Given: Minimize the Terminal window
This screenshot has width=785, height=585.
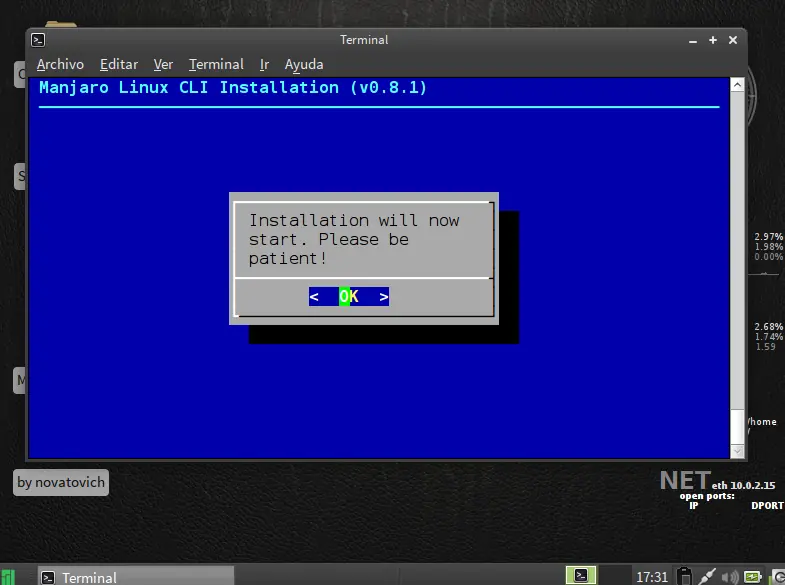Looking at the screenshot, I should (x=693, y=41).
